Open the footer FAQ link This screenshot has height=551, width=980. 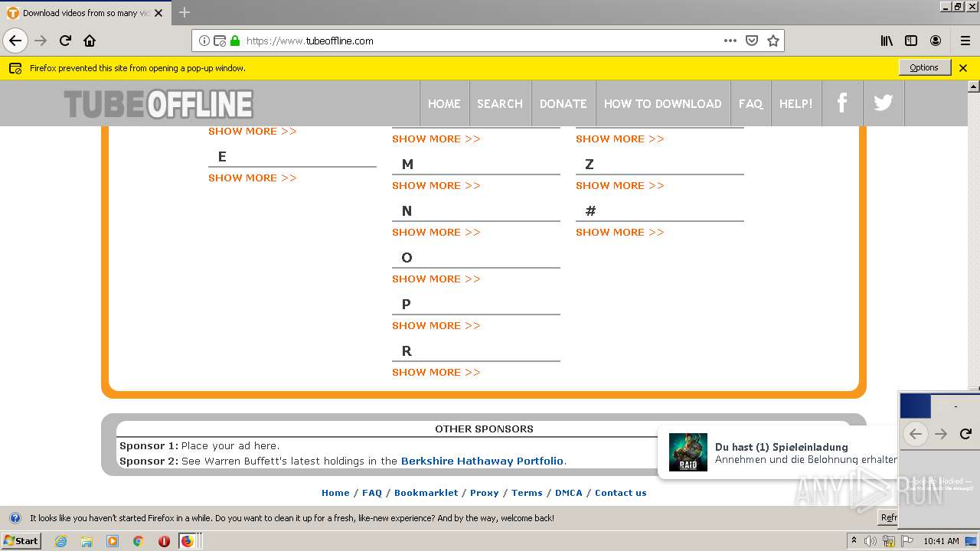click(x=372, y=493)
